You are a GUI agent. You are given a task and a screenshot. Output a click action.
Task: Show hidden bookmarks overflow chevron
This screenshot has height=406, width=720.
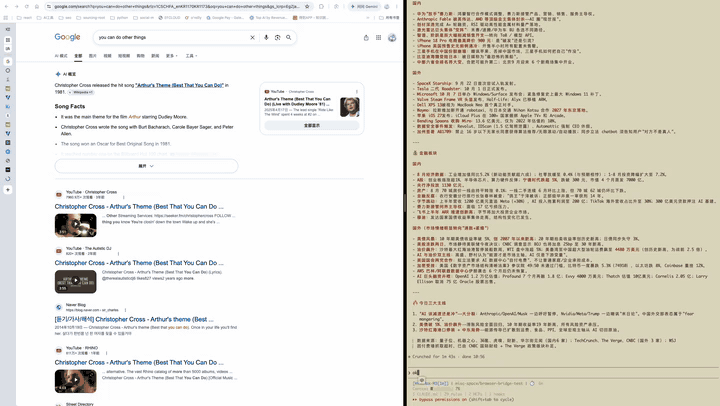368,17
